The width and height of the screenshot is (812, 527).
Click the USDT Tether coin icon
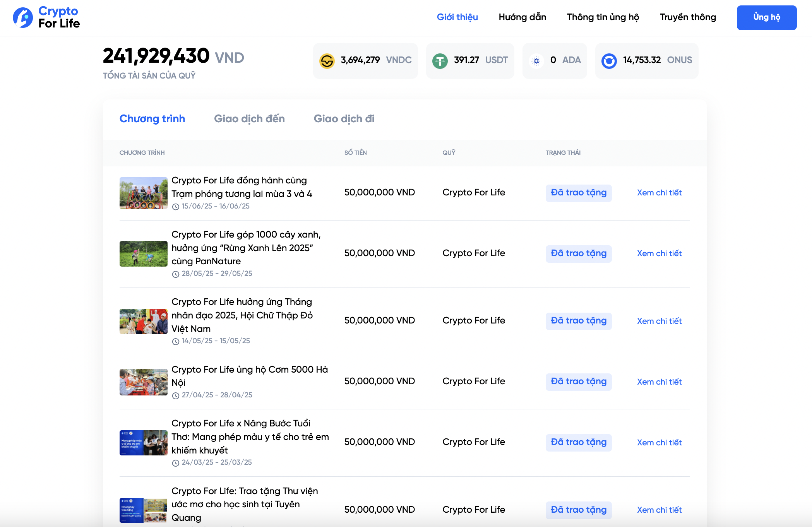point(440,61)
